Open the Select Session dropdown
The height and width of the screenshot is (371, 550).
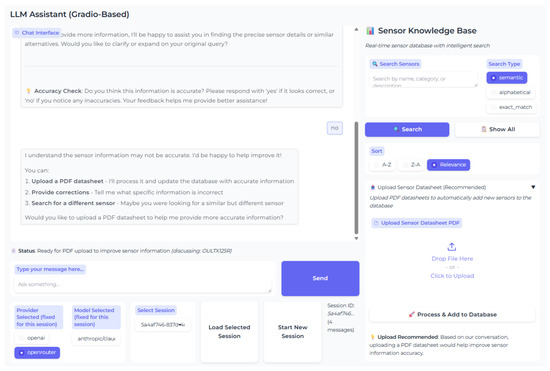tap(163, 325)
